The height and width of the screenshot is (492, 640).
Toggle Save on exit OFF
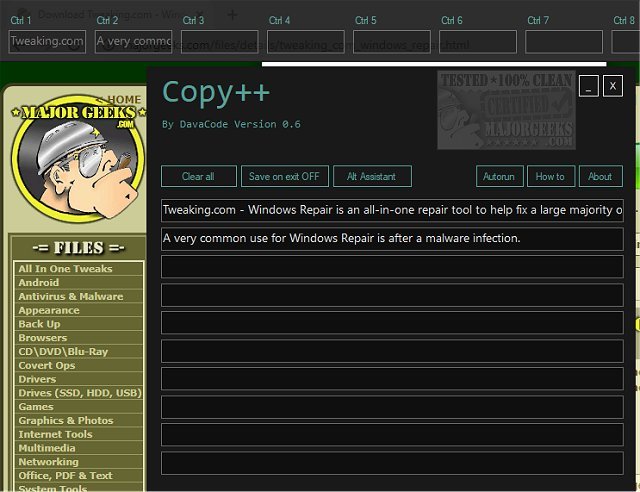coord(284,176)
